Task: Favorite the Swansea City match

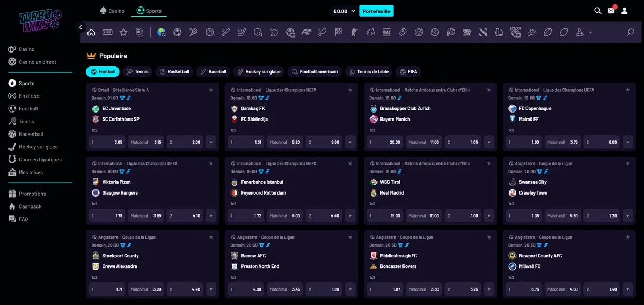Action: [x=628, y=163]
